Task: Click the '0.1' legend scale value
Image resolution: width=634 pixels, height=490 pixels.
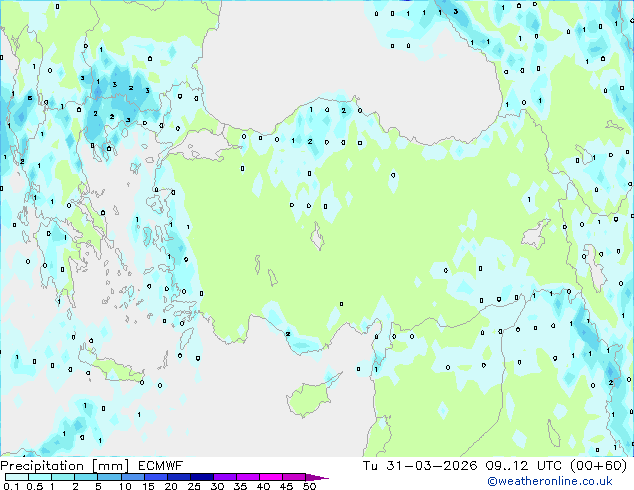Action: tap(11, 486)
